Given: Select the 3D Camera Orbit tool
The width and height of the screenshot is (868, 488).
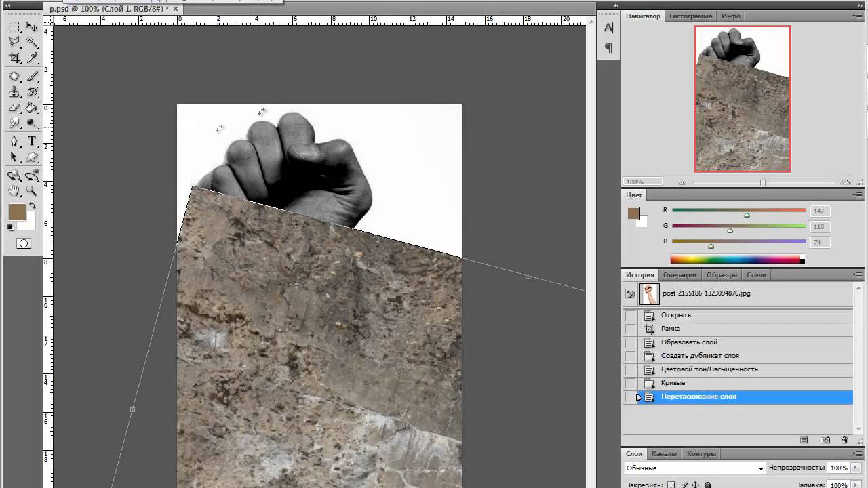Looking at the screenshot, I should (32, 176).
